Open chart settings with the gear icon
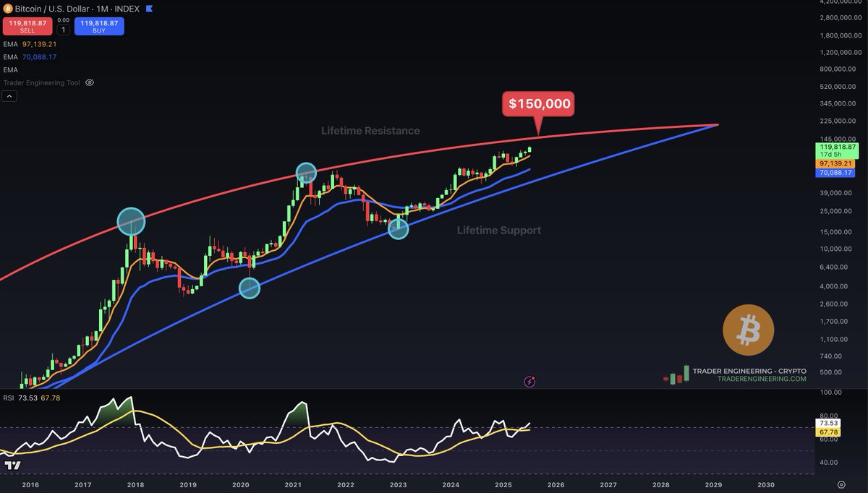 (x=841, y=484)
